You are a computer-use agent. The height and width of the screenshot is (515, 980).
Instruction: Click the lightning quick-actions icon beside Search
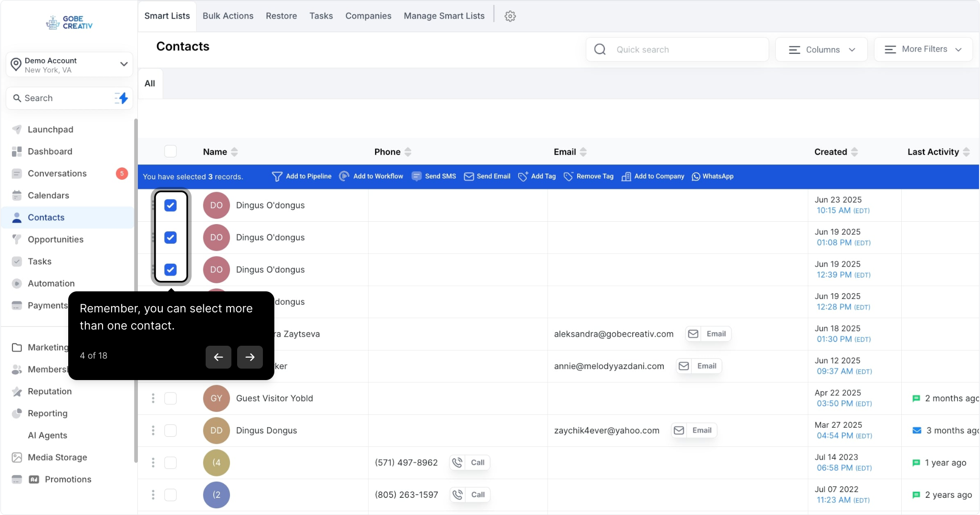pos(122,98)
